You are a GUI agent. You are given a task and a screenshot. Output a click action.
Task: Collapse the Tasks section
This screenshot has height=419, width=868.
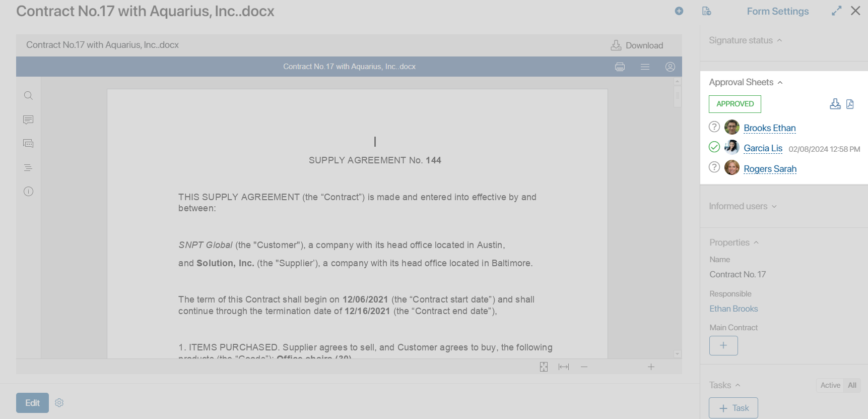click(x=724, y=385)
